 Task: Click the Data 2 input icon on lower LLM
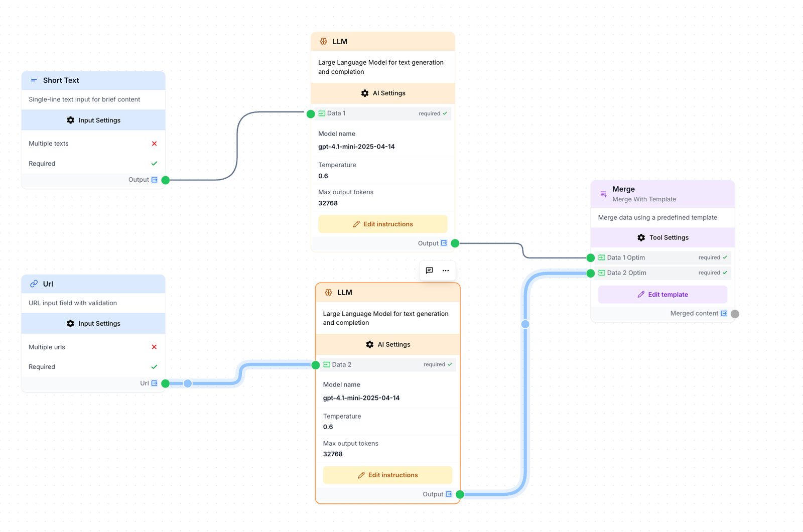[x=327, y=365]
